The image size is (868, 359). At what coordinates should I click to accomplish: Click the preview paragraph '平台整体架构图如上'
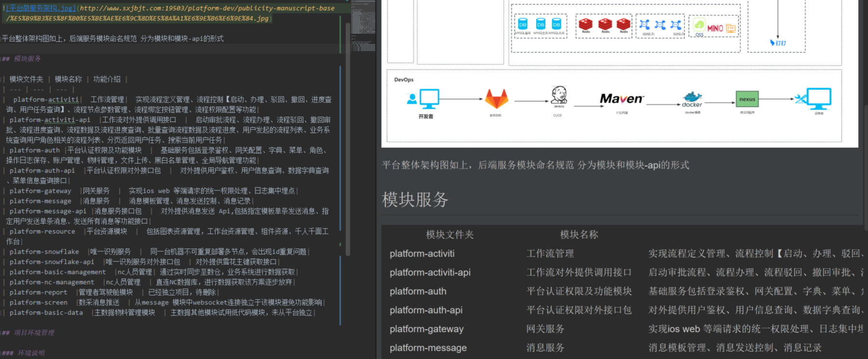point(536,165)
